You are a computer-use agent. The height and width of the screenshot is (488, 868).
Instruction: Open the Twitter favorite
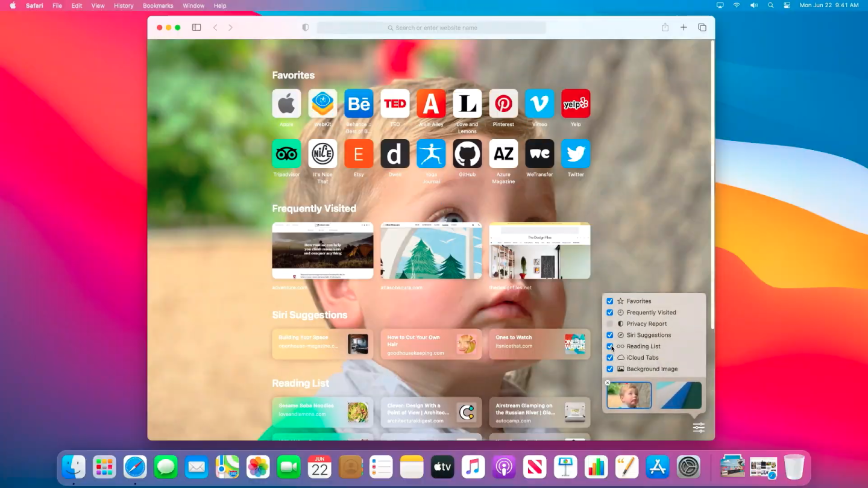[576, 154]
